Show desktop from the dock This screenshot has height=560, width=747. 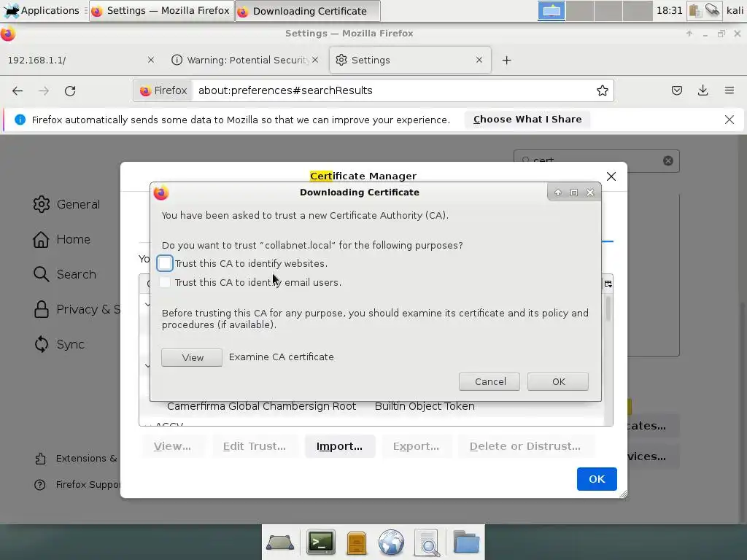click(279, 542)
